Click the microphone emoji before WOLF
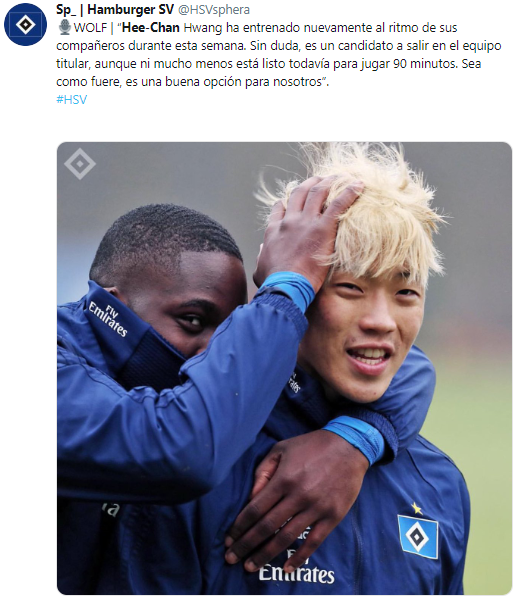Viewport: 516px width, 599px height. (x=65, y=28)
